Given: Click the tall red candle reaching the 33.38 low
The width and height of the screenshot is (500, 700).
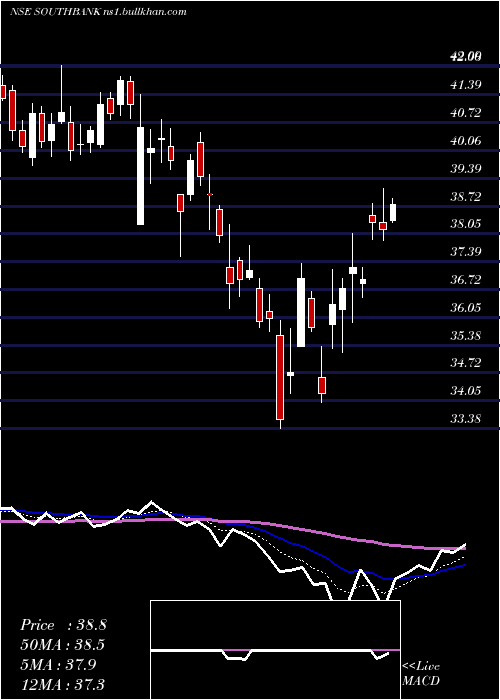Looking at the screenshot, I should tap(280, 375).
